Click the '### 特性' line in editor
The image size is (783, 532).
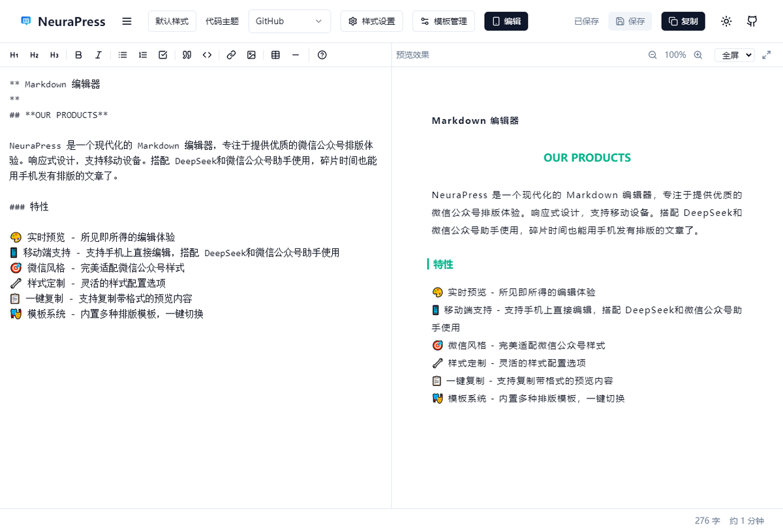pyautogui.click(x=29, y=207)
